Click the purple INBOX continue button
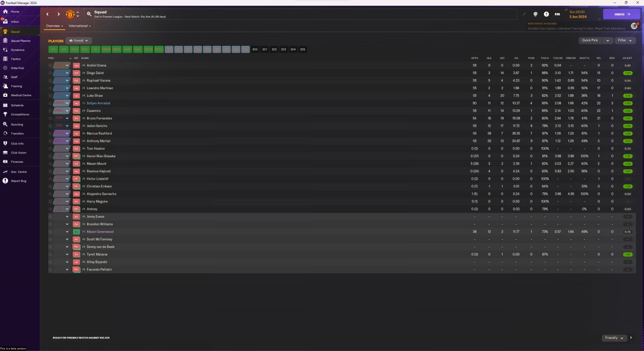 (x=622, y=14)
